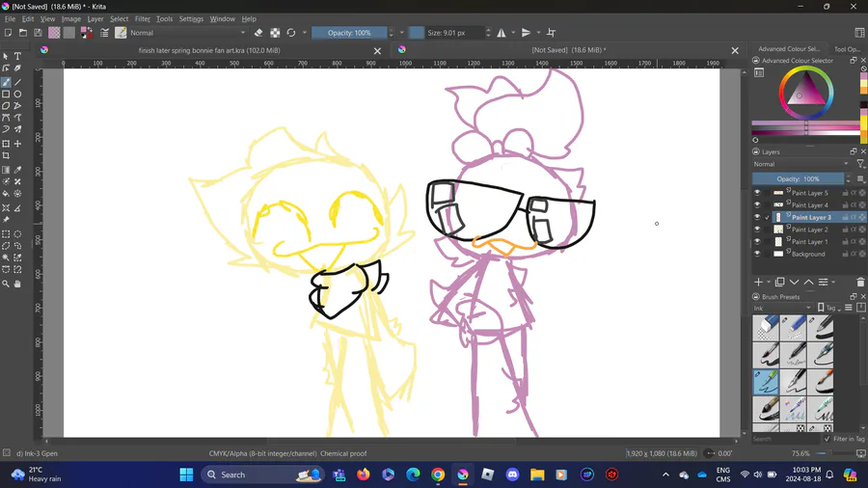Duplicate the layer in Layers panel
The height and width of the screenshot is (488, 868).
(779, 283)
